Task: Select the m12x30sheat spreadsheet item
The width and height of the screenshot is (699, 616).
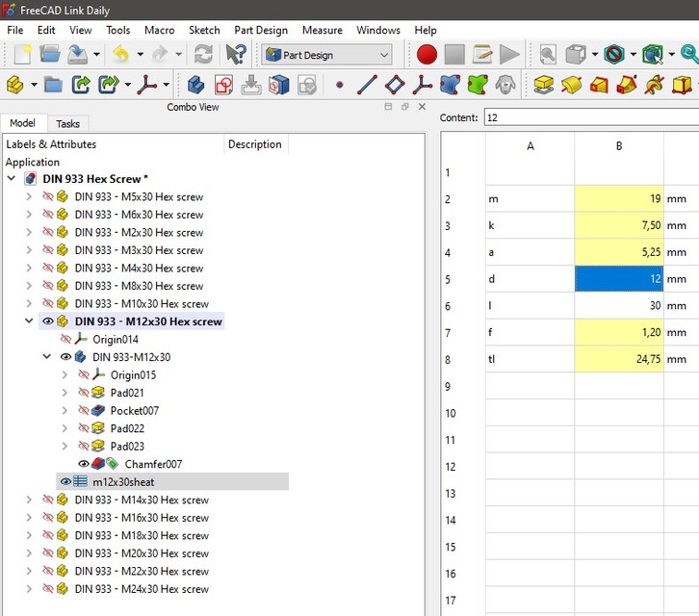Action: pyautogui.click(x=123, y=482)
